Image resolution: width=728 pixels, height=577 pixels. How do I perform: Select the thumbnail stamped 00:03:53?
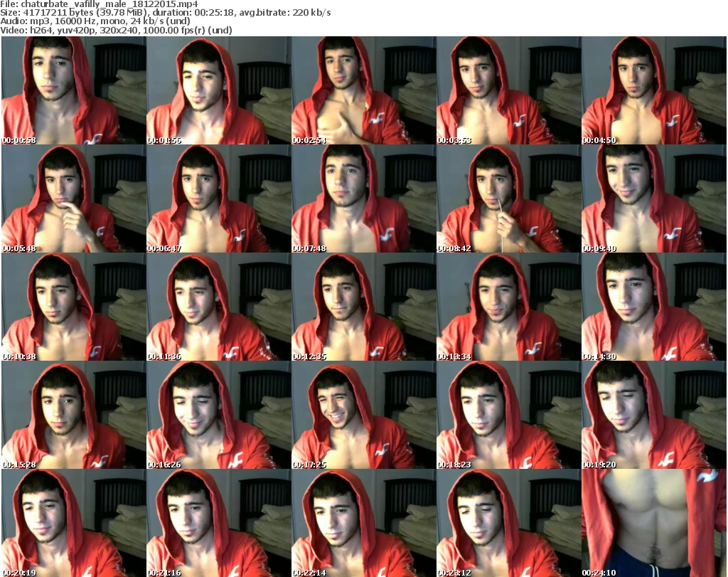click(x=509, y=90)
